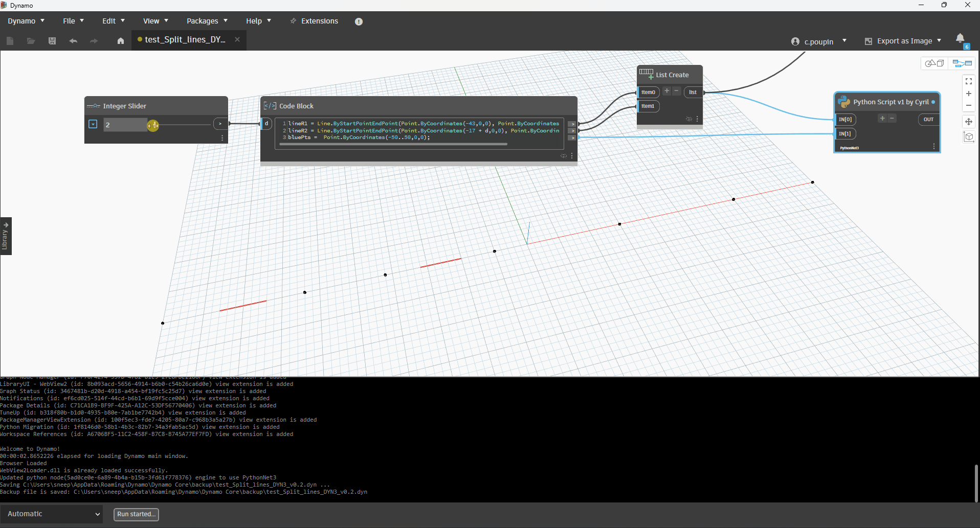
Task: Create a new file from toolbar
Action: pyautogui.click(x=10, y=41)
